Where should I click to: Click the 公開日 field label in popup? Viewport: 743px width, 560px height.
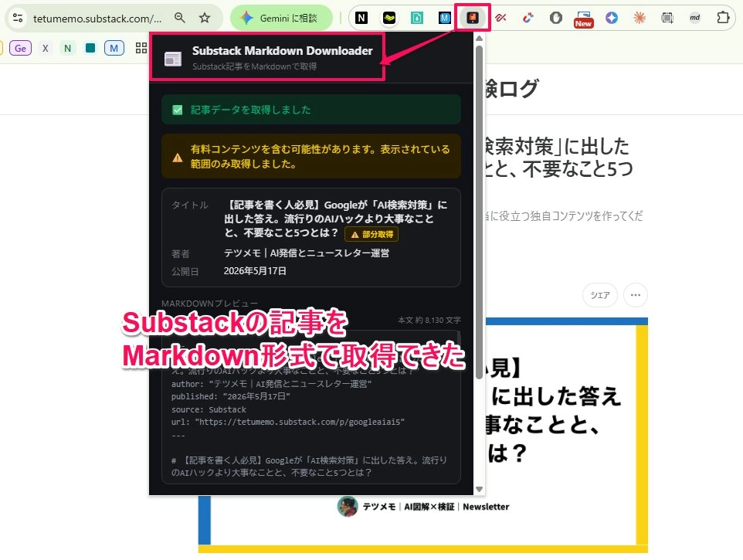point(185,271)
